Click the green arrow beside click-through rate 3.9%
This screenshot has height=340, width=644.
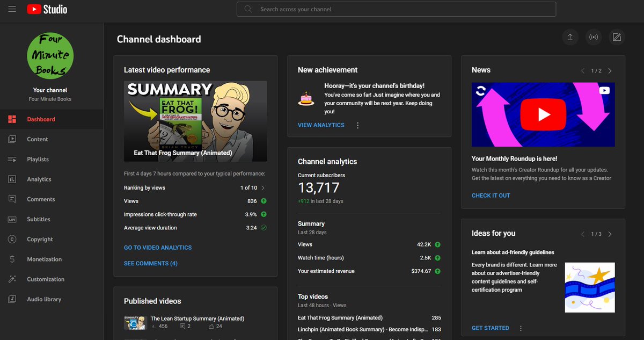coord(264,214)
